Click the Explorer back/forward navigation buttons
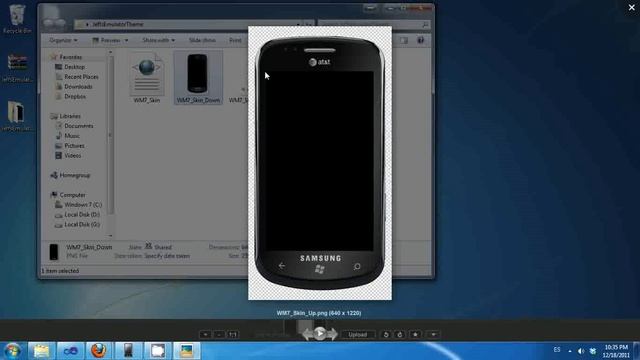The width and height of the screenshot is (640, 360). pos(54,24)
